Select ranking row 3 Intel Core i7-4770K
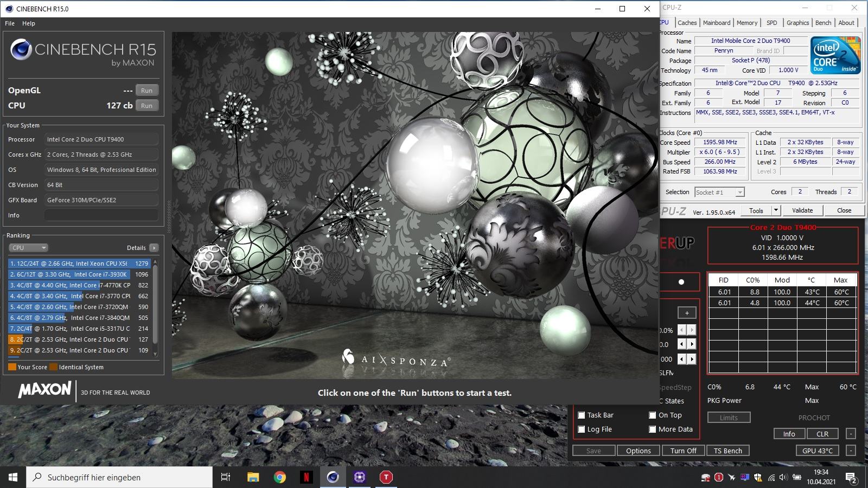This screenshot has width=868, height=488. (79, 285)
